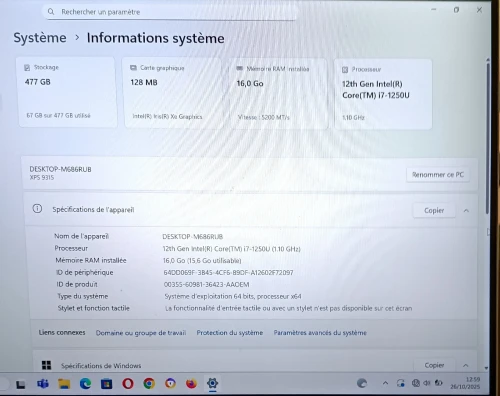Open the clock and date 26/10/2025
This screenshot has height=396, width=500.
pos(465,383)
